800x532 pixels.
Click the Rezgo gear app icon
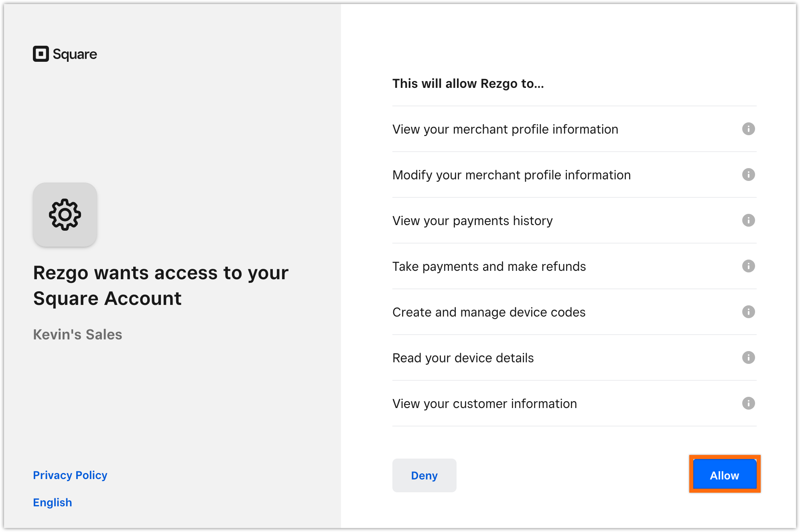[65, 215]
